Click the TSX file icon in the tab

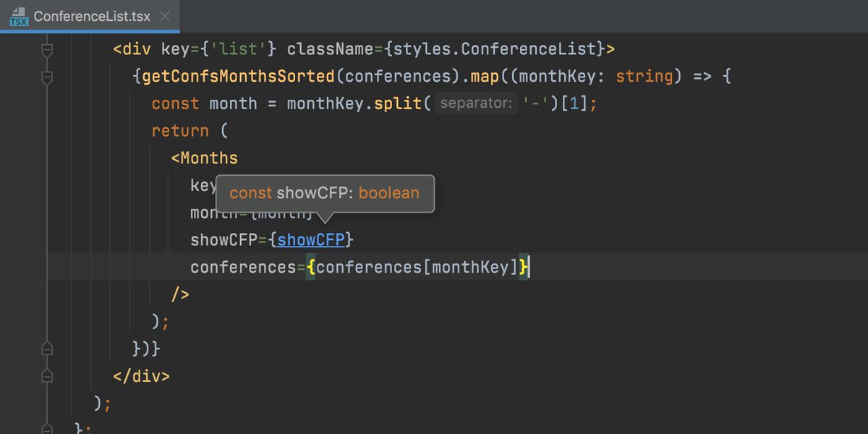click(x=17, y=17)
